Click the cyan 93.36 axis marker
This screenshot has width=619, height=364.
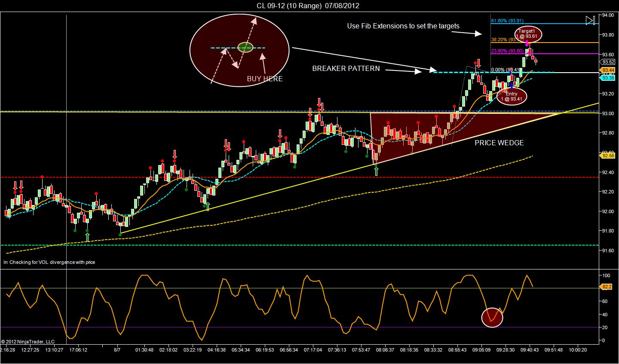pyautogui.click(x=608, y=78)
